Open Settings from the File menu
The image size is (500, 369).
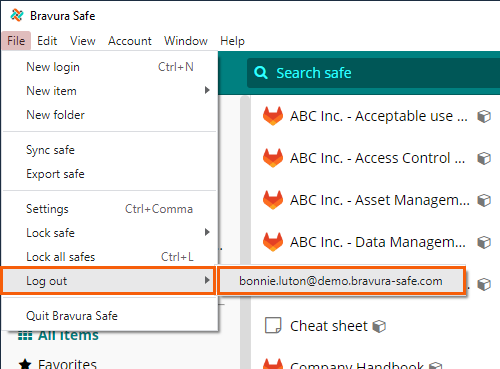(x=110, y=209)
